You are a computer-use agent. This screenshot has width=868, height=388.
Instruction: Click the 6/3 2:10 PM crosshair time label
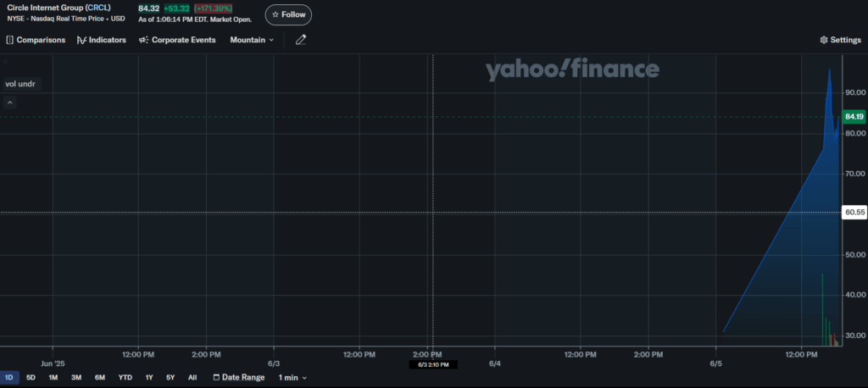[x=433, y=365]
